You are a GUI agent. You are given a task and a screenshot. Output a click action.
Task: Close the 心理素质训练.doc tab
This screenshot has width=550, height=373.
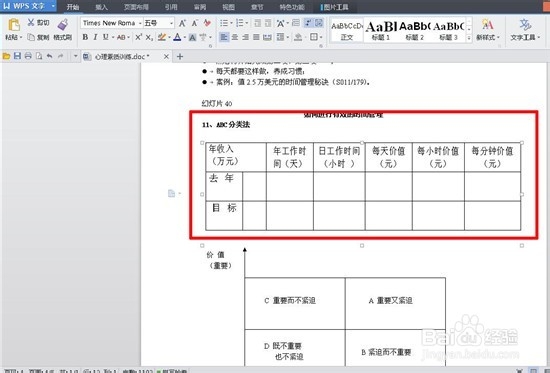coord(166,56)
